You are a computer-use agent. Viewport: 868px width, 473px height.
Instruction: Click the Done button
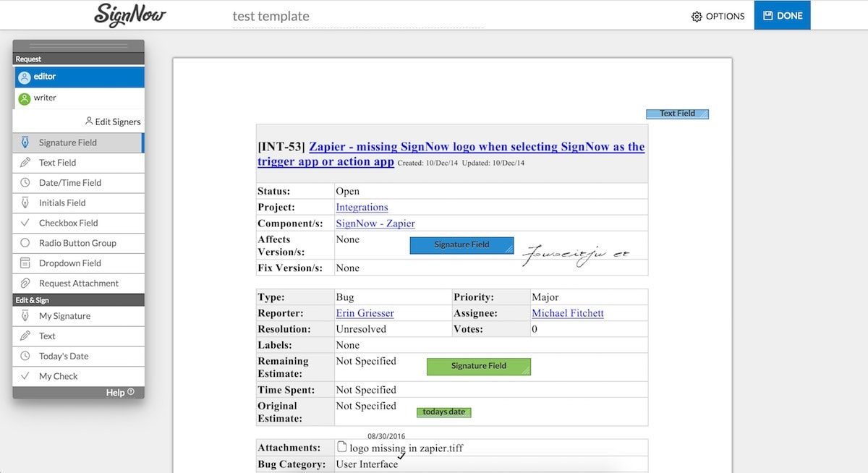(x=782, y=15)
